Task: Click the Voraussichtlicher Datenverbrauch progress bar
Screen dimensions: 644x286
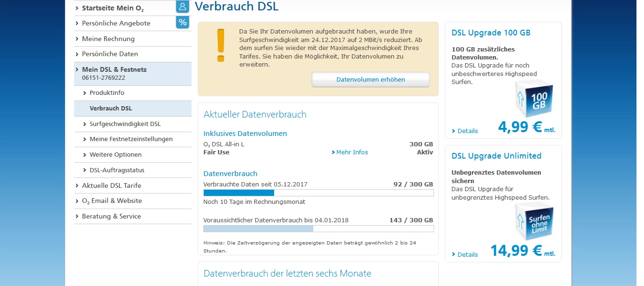Action: click(318, 228)
